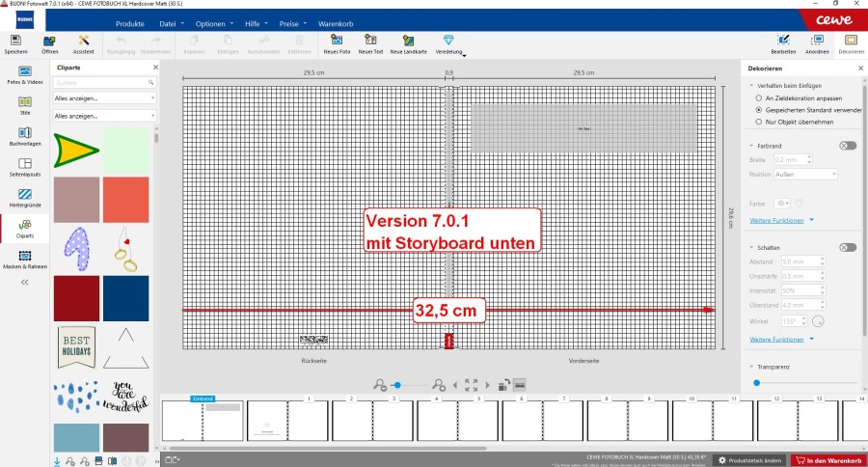Collapse the Farbrand section arrow
The height and width of the screenshot is (467, 868).
pyautogui.click(x=751, y=146)
